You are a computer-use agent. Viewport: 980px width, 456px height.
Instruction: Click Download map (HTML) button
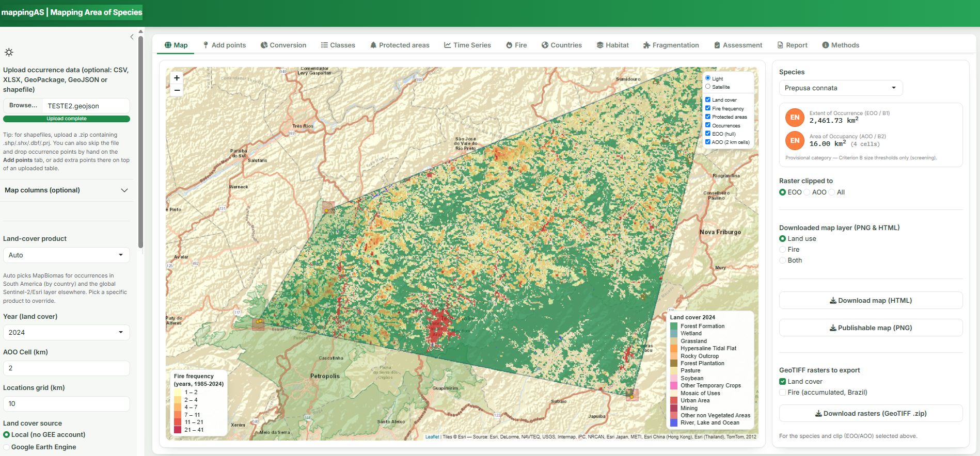pyautogui.click(x=871, y=300)
